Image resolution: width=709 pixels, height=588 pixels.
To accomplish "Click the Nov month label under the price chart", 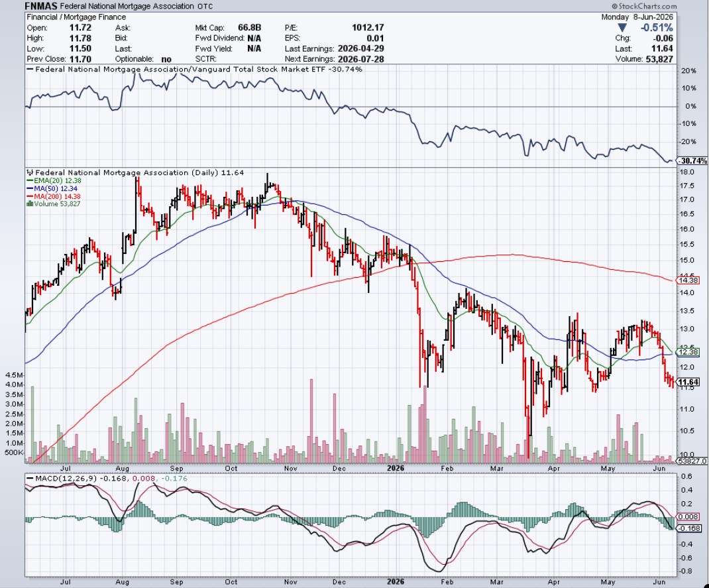I will click(291, 468).
